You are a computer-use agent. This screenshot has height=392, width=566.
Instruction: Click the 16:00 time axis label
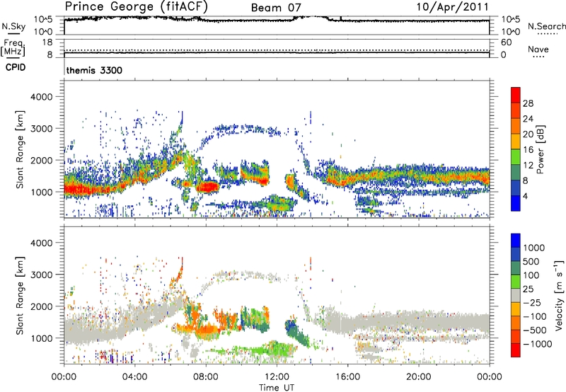tap(347, 377)
